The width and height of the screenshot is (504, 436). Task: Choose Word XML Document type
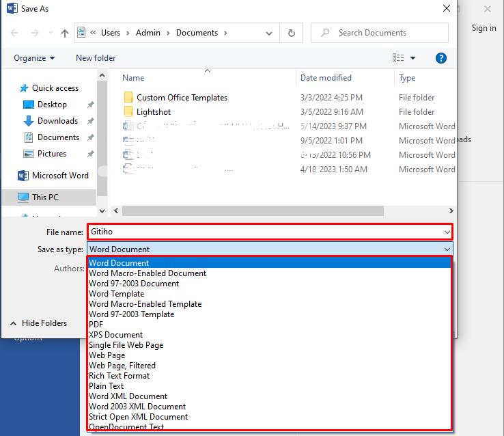click(270, 396)
